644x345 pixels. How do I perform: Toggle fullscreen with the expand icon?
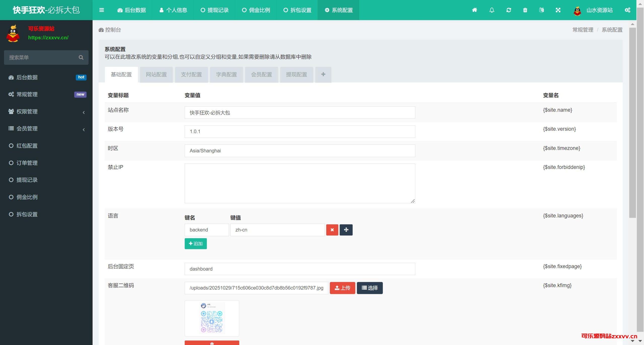click(x=558, y=10)
